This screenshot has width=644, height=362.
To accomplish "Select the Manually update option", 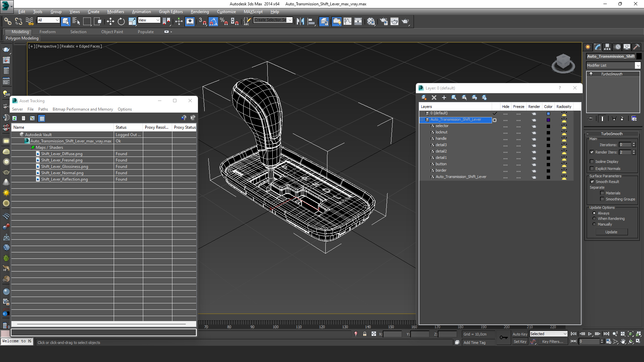I will pos(594,224).
